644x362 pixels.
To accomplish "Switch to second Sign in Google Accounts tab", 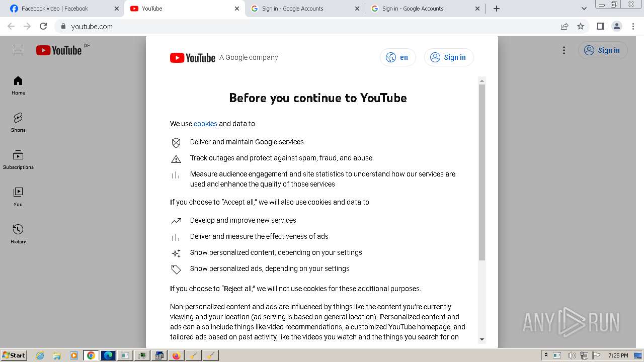I will pyautogui.click(x=425, y=9).
